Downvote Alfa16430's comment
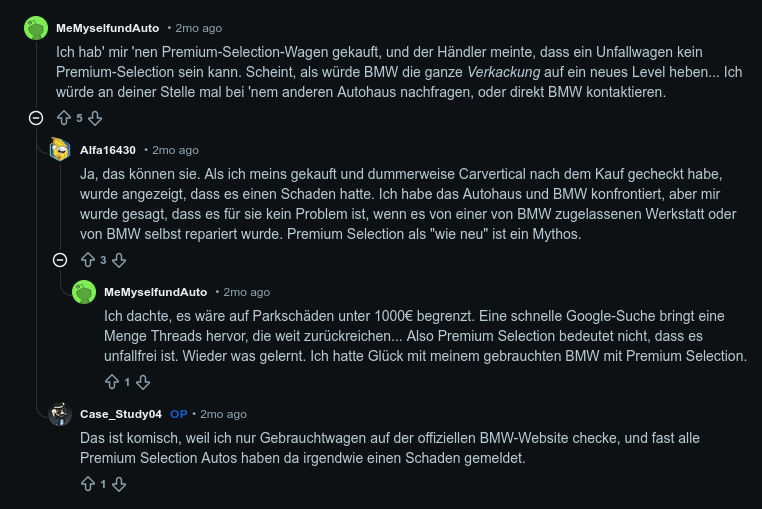762x509 pixels. pyautogui.click(x=119, y=260)
